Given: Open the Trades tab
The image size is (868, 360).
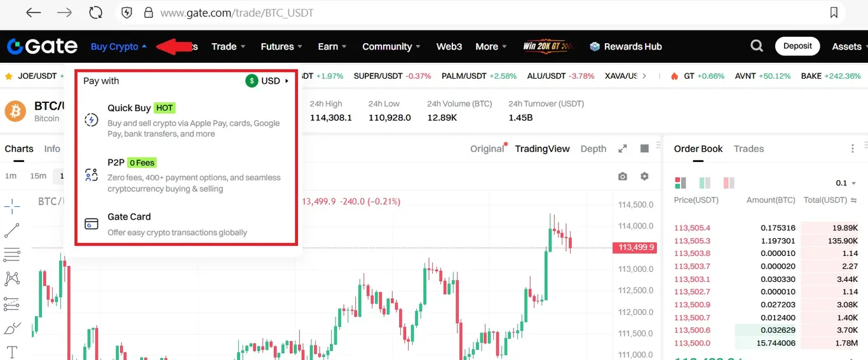Looking at the screenshot, I should 749,149.
